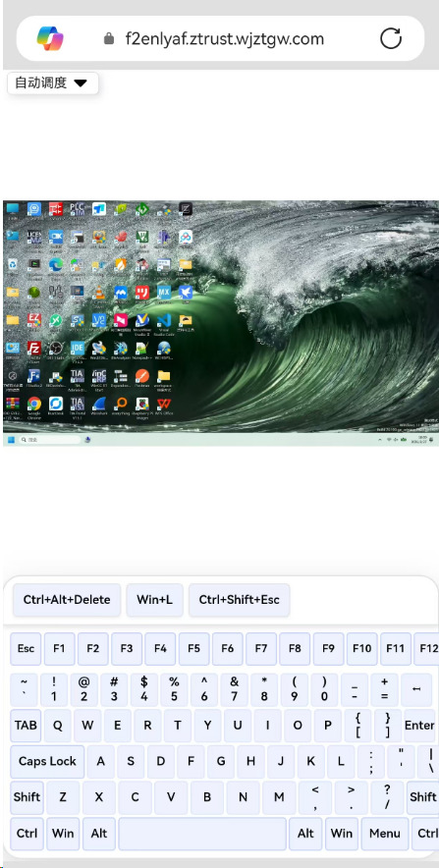The image size is (439, 868).
Task: Select the Notepad++ desktop icon
Action: click(142, 350)
